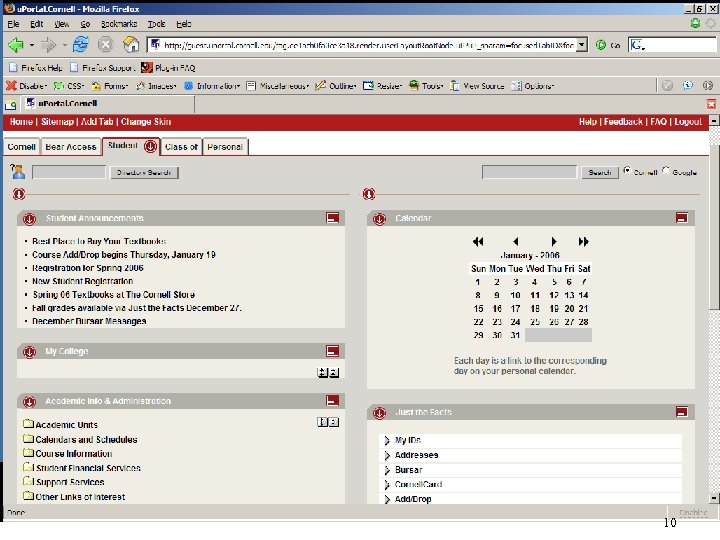Open the Firefox Help bookmark

(35, 68)
